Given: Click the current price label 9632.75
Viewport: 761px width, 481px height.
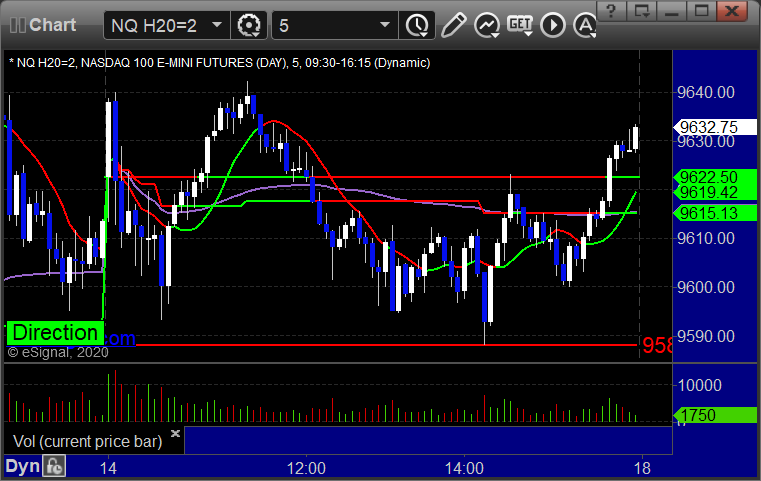Looking at the screenshot, I should point(714,127).
